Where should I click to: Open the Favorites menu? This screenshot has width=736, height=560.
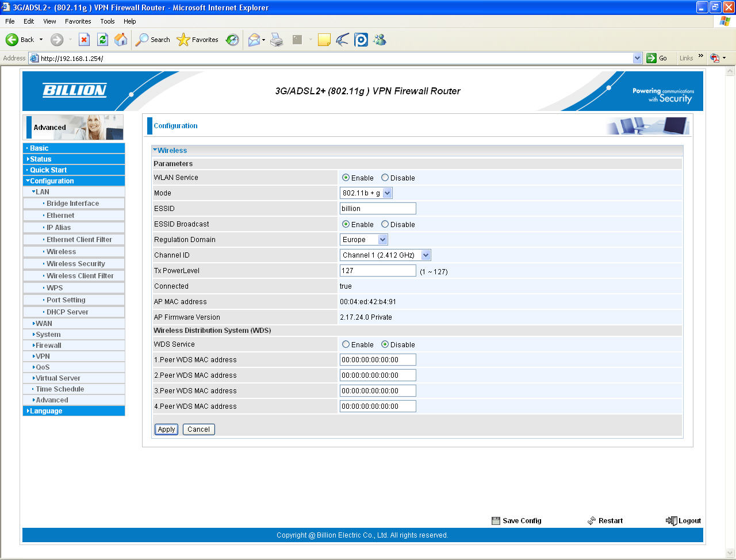point(78,21)
